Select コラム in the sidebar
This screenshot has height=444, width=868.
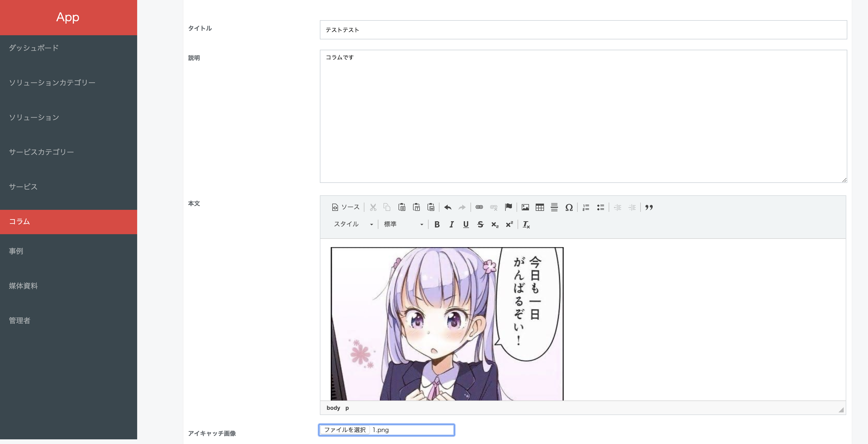(x=68, y=222)
